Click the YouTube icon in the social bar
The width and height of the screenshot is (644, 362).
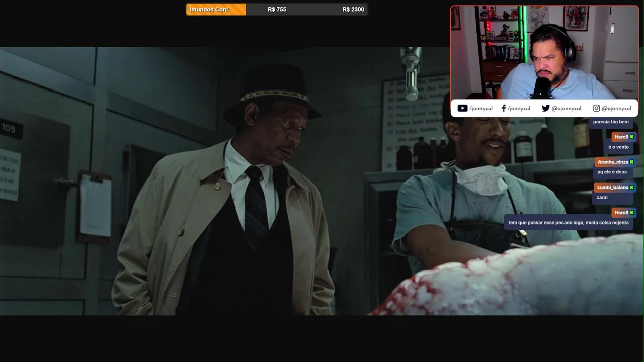coord(462,108)
